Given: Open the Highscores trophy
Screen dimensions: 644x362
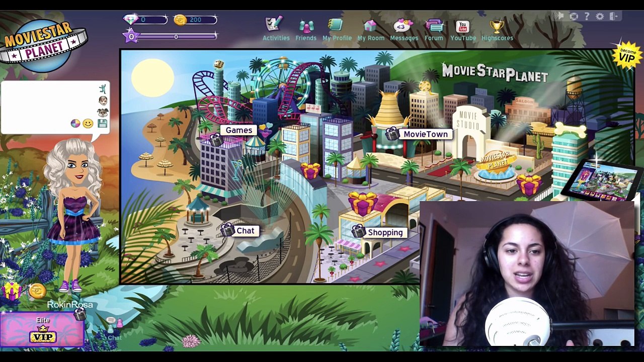Looking at the screenshot, I should click(x=497, y=29).
